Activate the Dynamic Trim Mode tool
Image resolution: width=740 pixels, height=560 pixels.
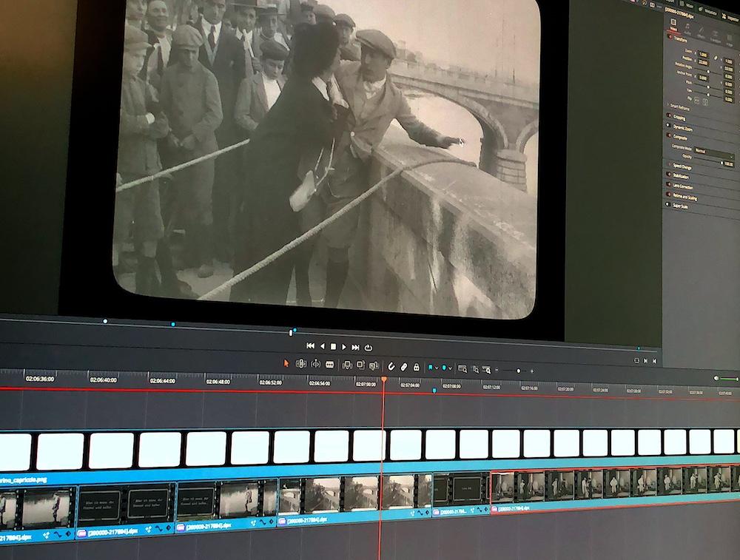click(x=316, y=364)
